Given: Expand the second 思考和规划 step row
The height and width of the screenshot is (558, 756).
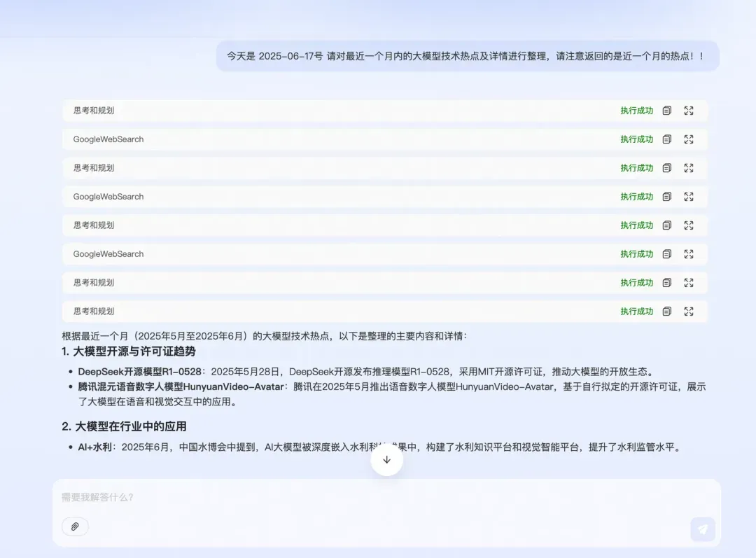Looking at the screenshot, I should (x=385, y=168).
